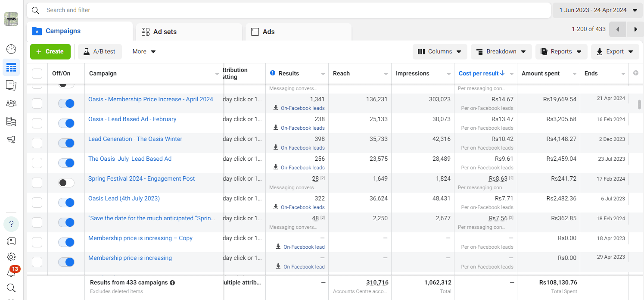Screen dimensions: 644x300
Task: Click the Ads tab window icon
Action: pos(255,32)
